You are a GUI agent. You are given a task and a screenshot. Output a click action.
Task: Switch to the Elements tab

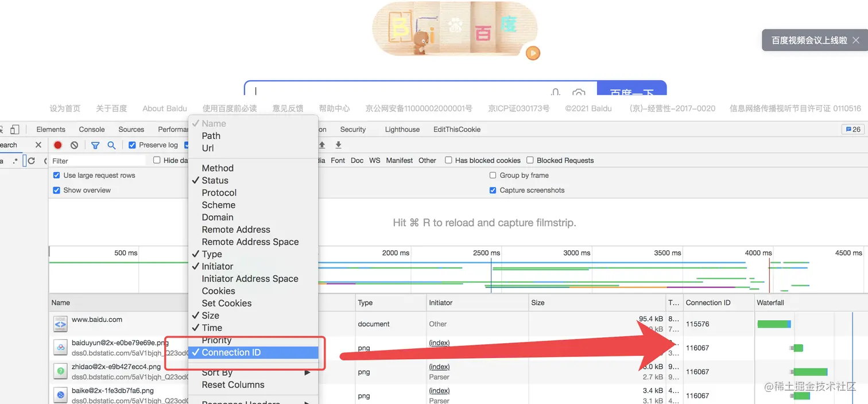coord(51,130)
